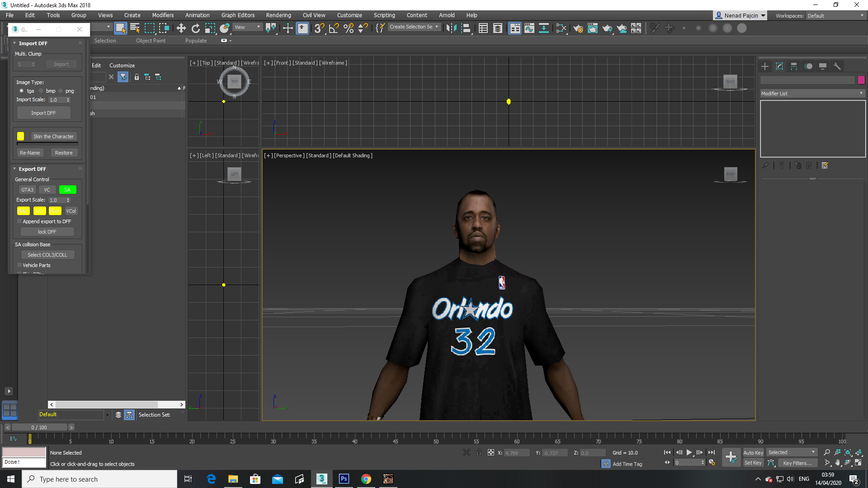Enable the Vehicle Parts checkbox
The image size is (868, 488).
(x=19, y=265)
